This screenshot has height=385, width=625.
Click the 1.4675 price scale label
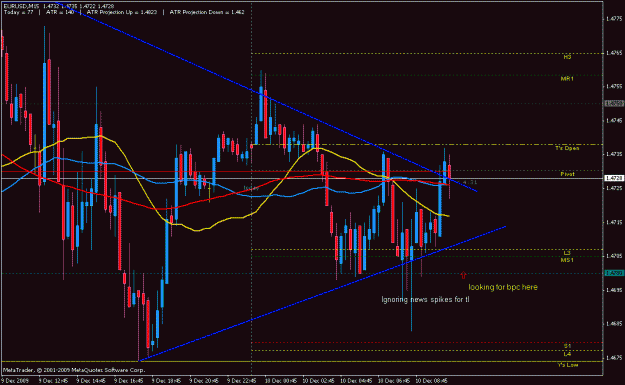pyautogui.click(x=614, y=358)
